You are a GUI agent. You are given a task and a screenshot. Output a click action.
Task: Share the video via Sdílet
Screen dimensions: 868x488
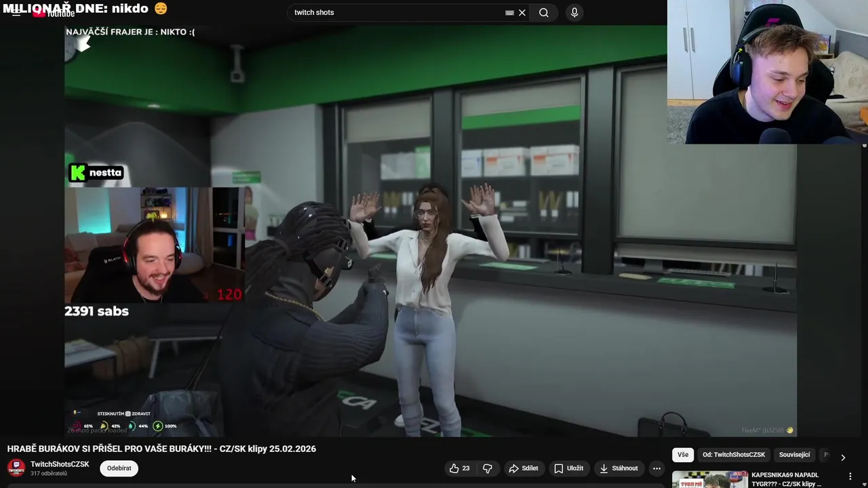pyautogui.click(x=523, y=468)
